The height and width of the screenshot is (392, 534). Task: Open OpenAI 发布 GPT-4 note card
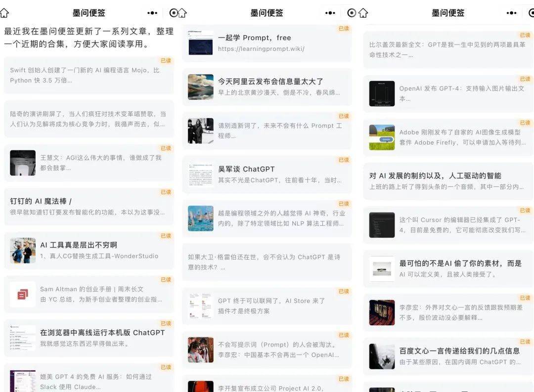448,93
